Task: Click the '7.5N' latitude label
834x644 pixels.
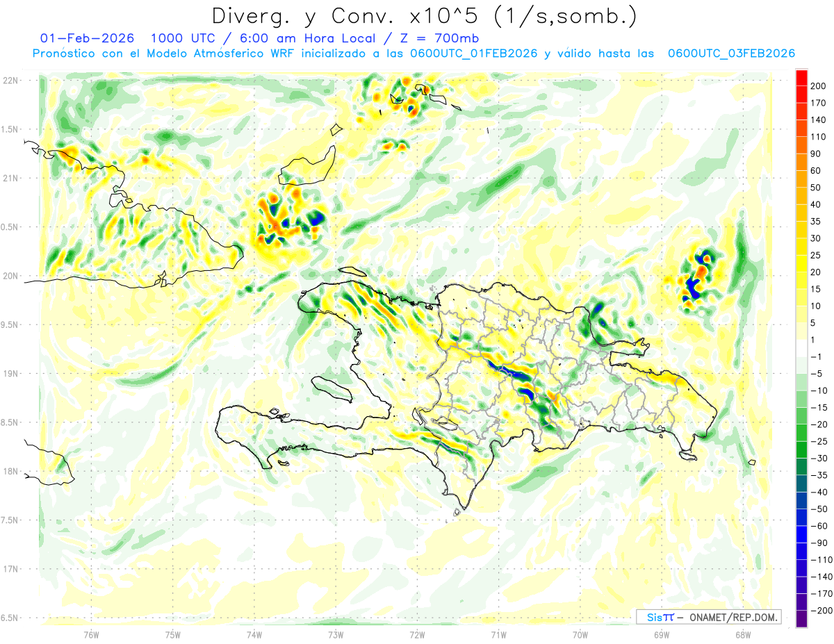Action: coord(9,520)
